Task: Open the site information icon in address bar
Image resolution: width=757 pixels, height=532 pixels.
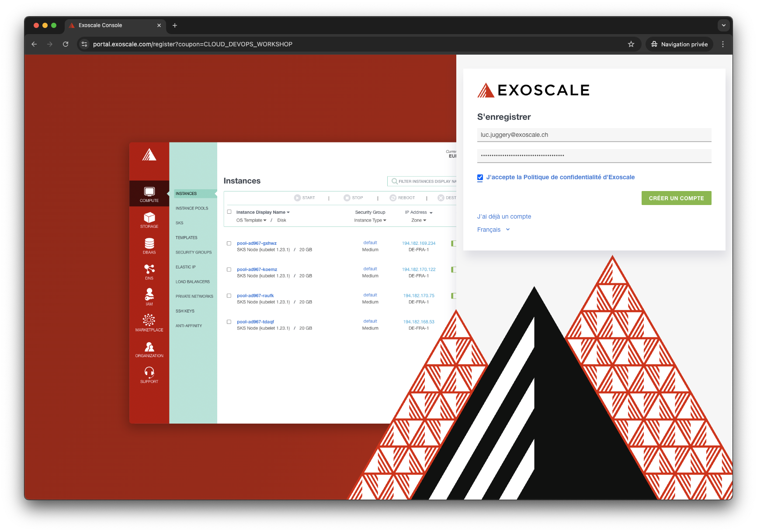Action: point(85,44)
